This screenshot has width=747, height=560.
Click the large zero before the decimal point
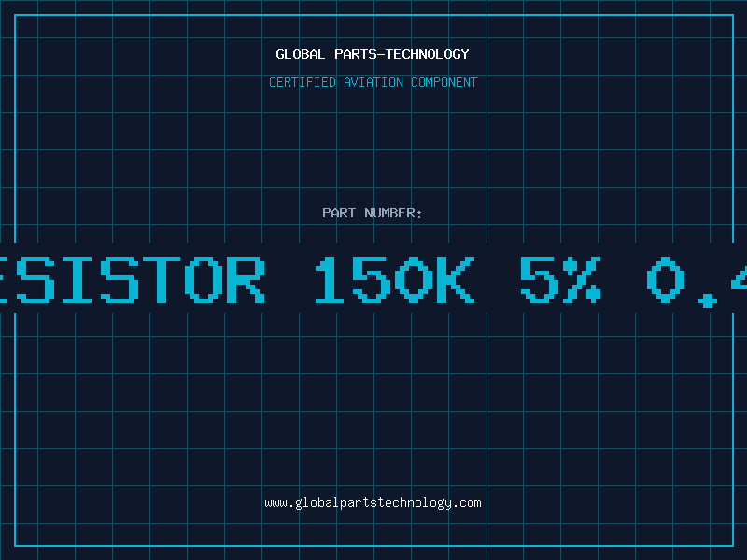click(666, 279)
